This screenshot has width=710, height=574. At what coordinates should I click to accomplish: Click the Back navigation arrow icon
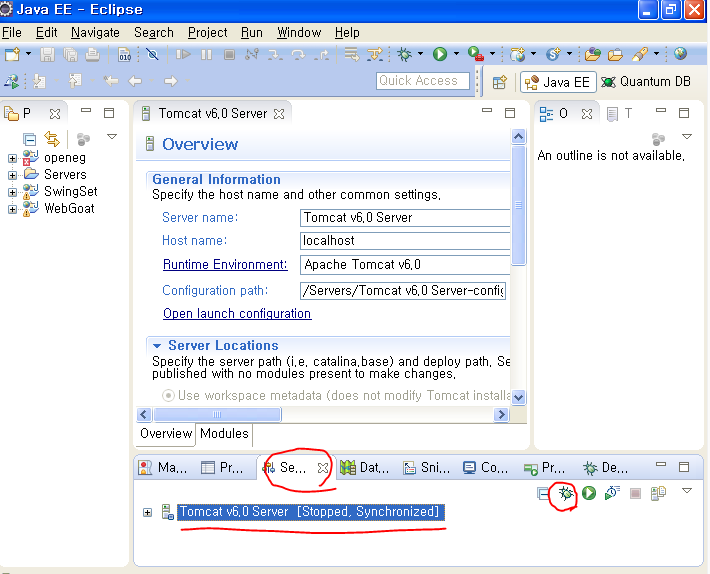(135, 81)
